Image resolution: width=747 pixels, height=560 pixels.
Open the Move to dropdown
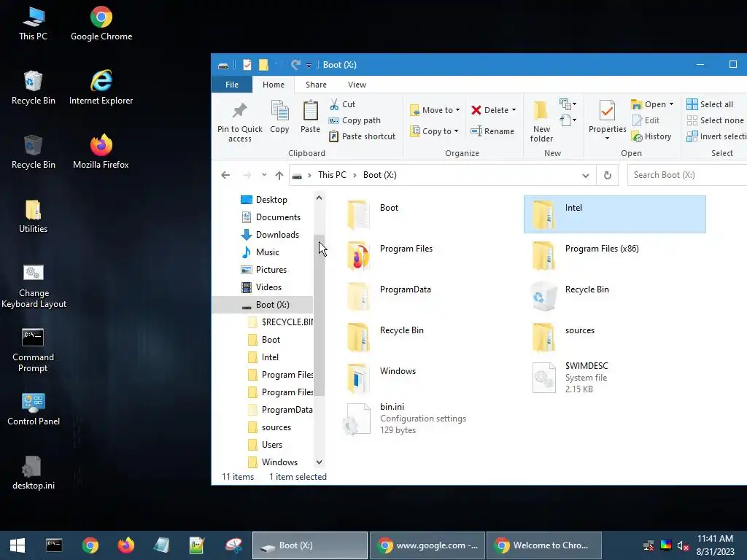pos(435,110)
